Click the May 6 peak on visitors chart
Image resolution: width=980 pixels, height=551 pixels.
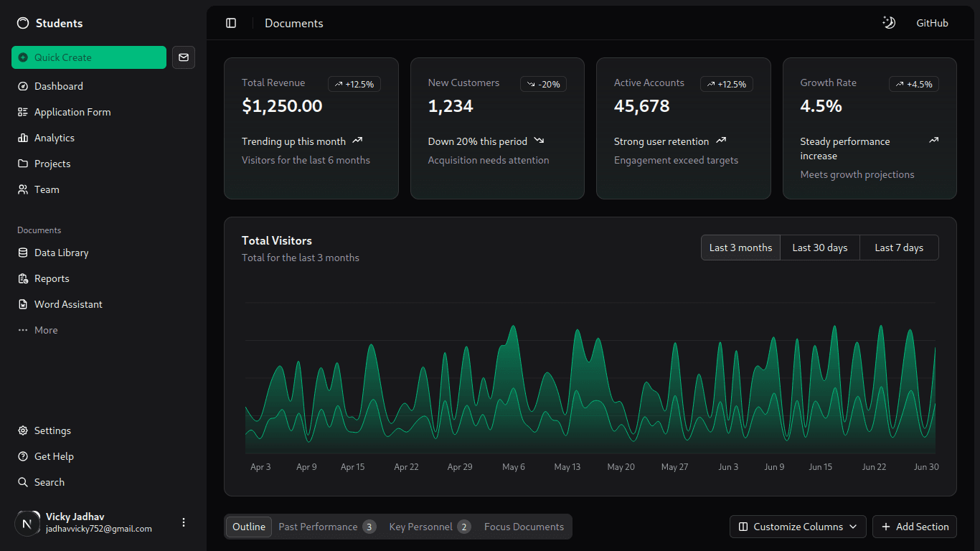pos(513,326)
